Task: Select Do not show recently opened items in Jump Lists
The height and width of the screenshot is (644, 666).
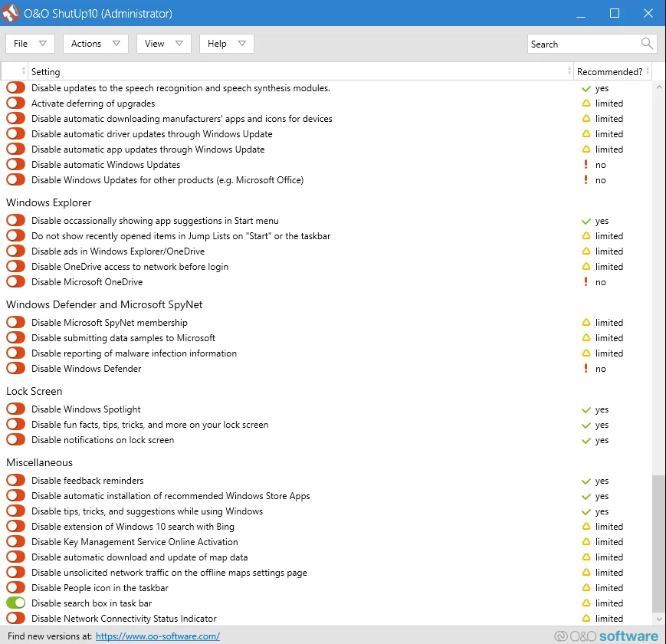Action: tap(181, 236)
